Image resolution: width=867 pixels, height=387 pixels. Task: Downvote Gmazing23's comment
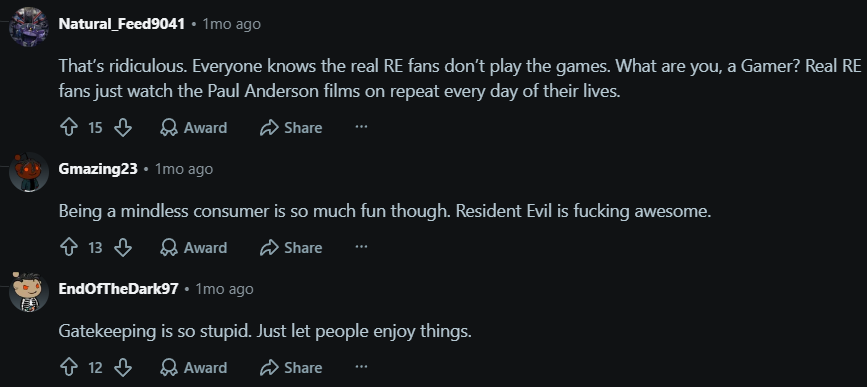(123, 247)
